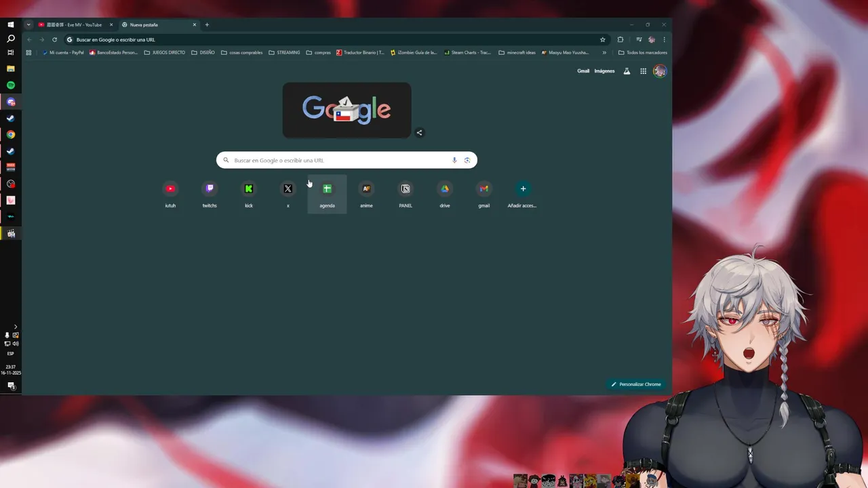Expand the DISEÑO bookmark folder
The image size is (868, 488).
203,52
